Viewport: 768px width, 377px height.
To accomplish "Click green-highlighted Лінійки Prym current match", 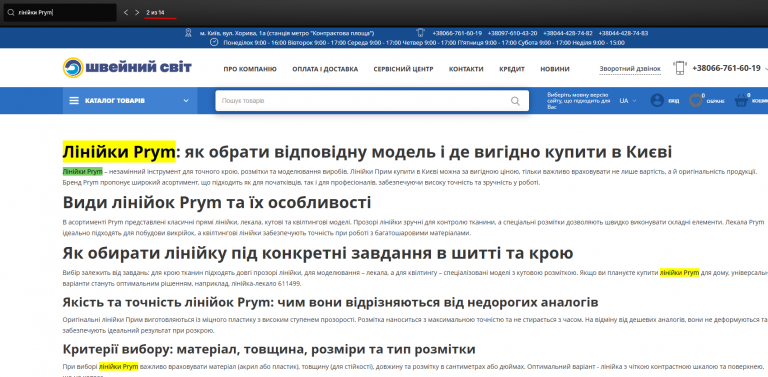I will pyautogui.click(x=82, y=171).
